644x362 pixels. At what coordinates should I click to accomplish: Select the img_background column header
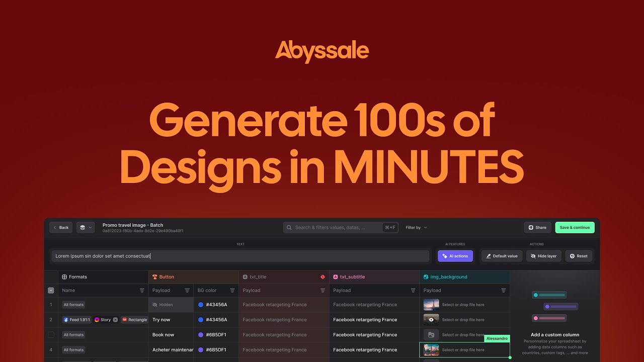coord(464,277)
